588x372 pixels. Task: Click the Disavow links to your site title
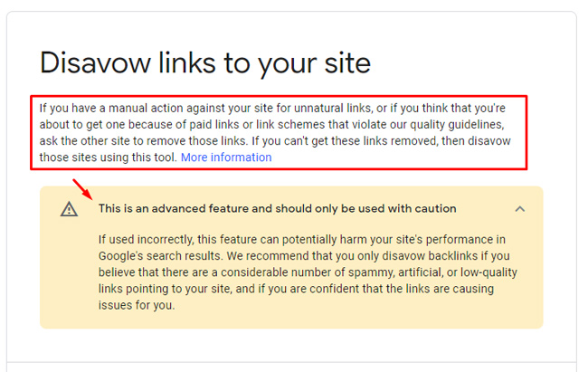pos(205,63)
